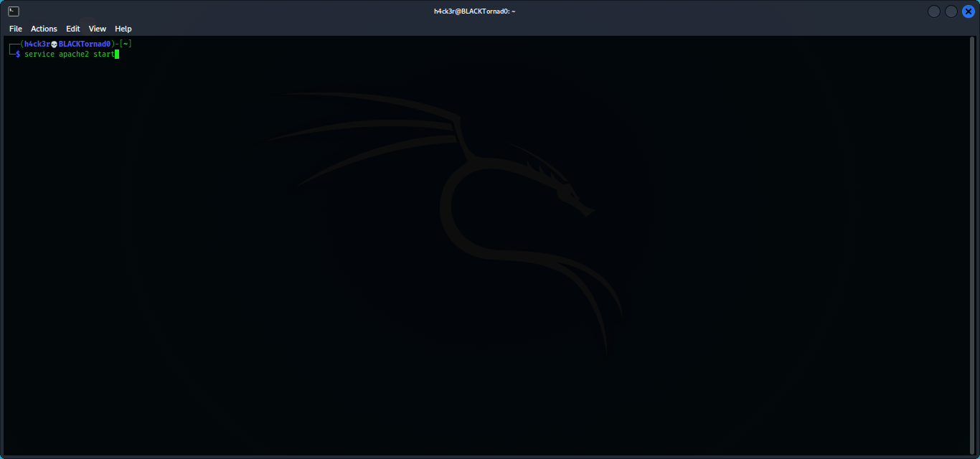Image resolution: width=980 pixels, height=459 pixels.
Task: Click the blue dollar sign prompt symbol
Action: click(x=17, y=54)
